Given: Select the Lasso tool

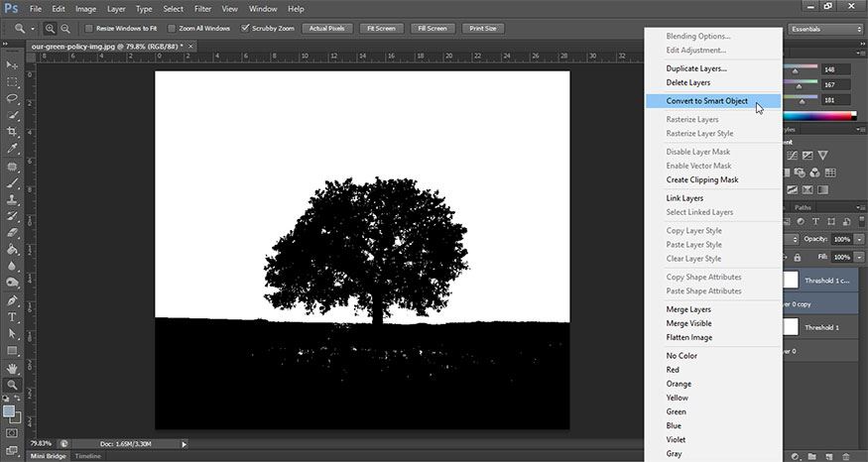Looking at the screenshot, I should tap(13, 99).
